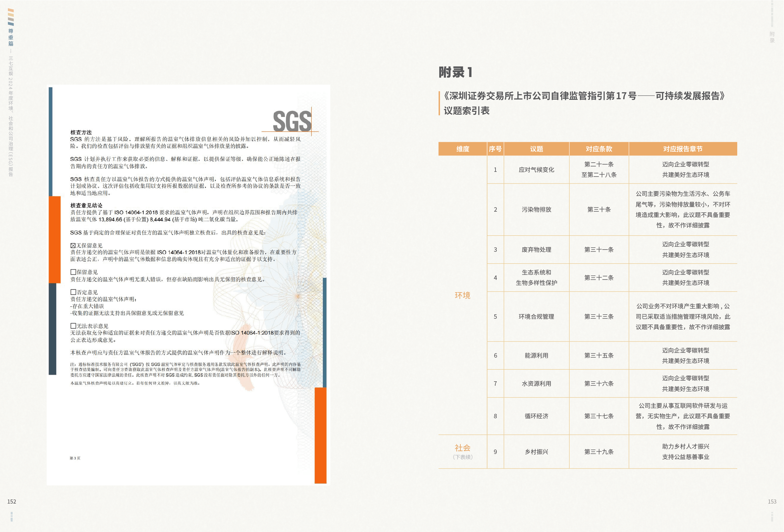Click the checked 无保留意见 checkbox
The width and height of the screenshot is (784, 532).
73,245
